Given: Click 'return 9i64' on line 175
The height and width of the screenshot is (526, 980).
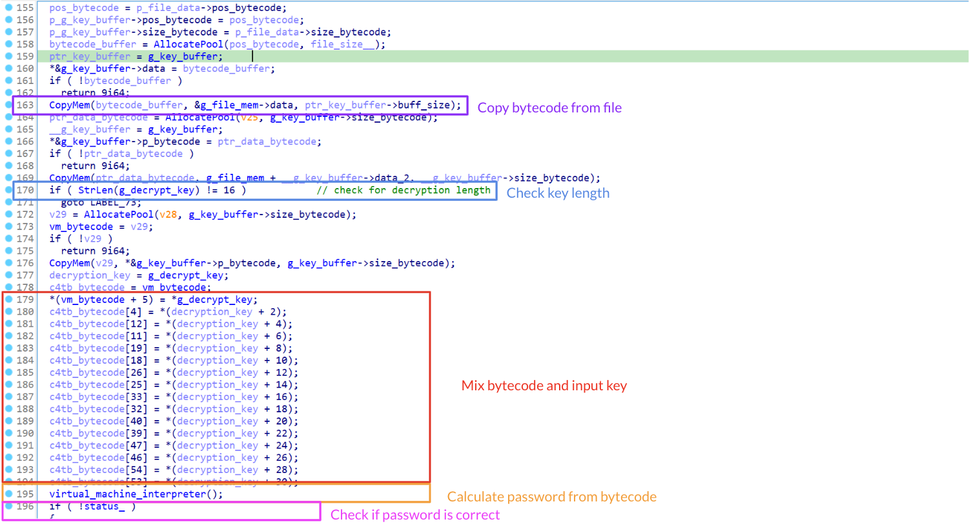Looking at the screenshot, I should 96,251.
